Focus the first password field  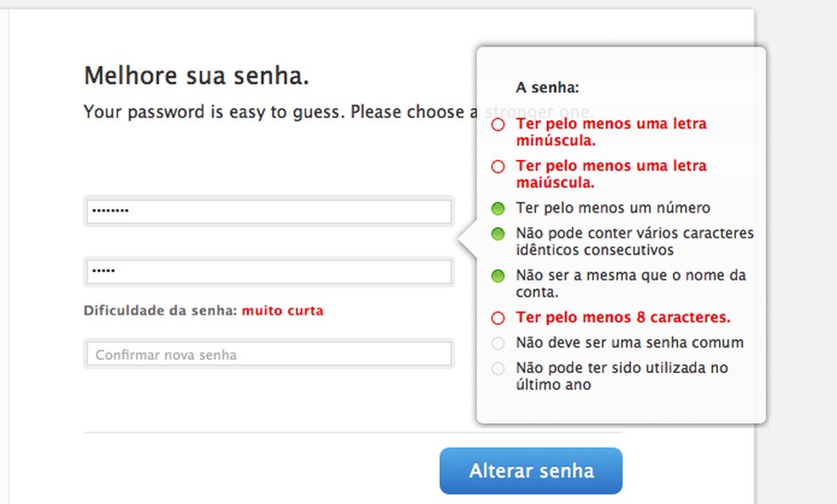[268, 211]
